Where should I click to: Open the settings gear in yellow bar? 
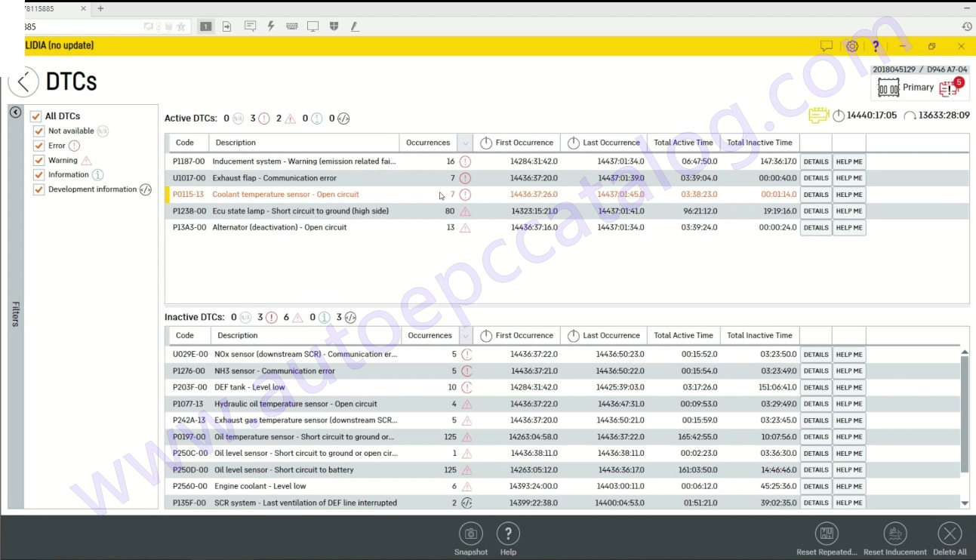(x=852, y=46)
